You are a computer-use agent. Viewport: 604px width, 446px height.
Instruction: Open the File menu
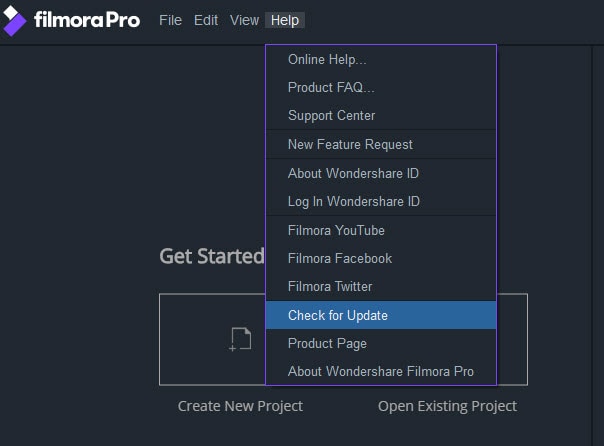click(x=170, y=20)
